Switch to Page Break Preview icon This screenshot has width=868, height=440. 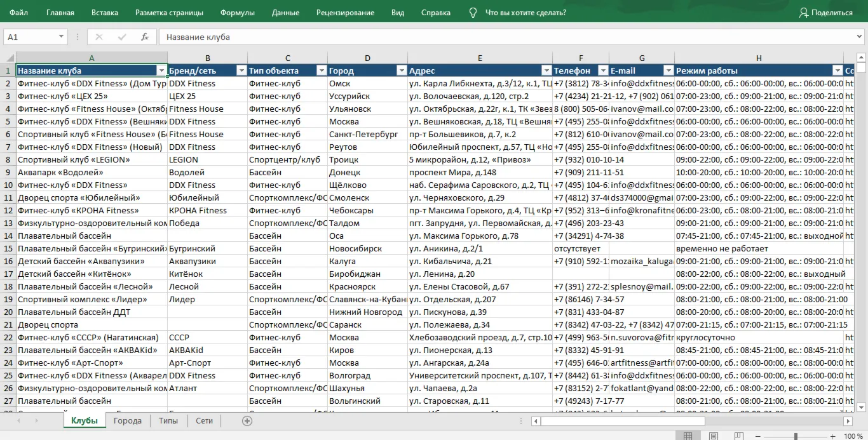740,436
